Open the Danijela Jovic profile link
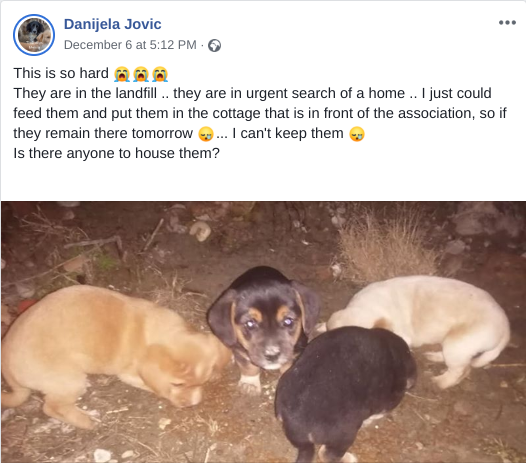 point(112,24)
